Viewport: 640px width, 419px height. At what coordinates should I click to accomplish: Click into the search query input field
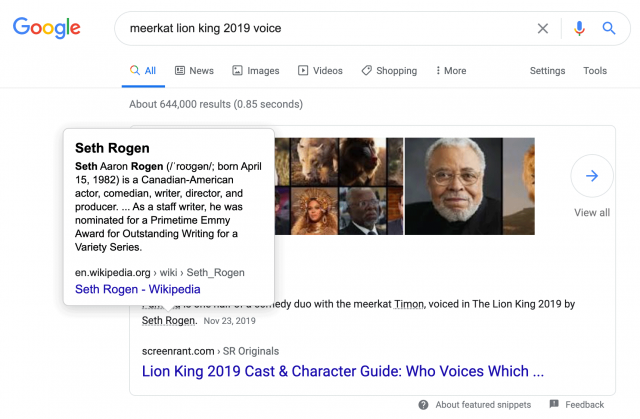(x=320, y=28)
